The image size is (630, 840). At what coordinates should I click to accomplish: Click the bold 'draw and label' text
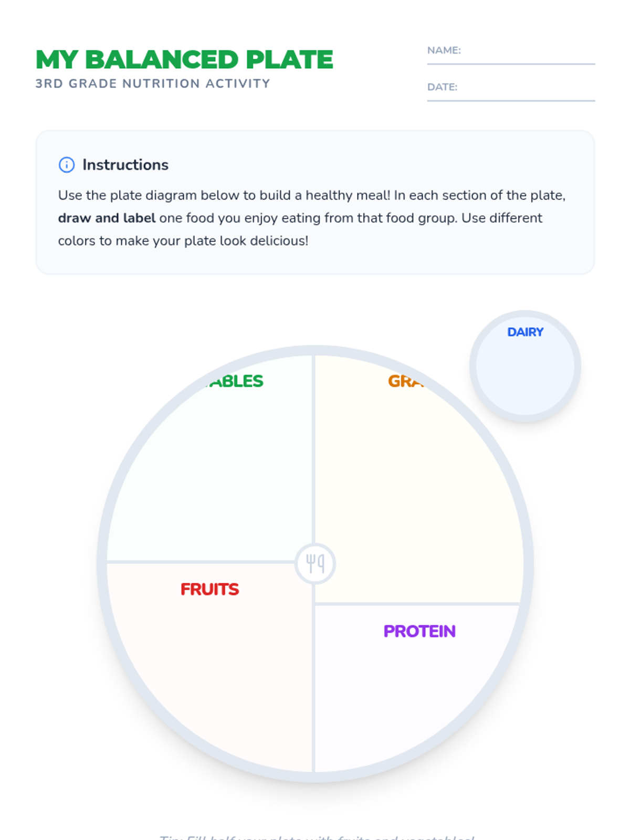(x=107, y=218)
